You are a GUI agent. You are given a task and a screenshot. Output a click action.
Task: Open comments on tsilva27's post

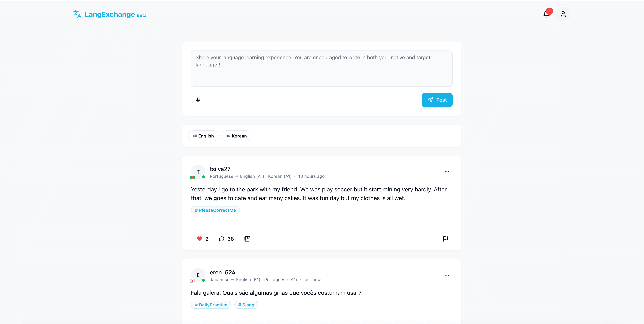221,239
